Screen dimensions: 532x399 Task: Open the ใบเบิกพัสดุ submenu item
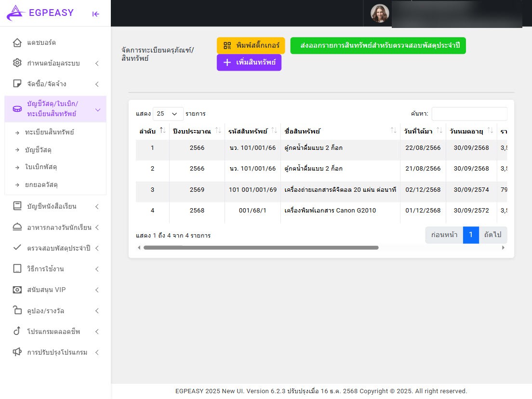(x=44, y=167)
